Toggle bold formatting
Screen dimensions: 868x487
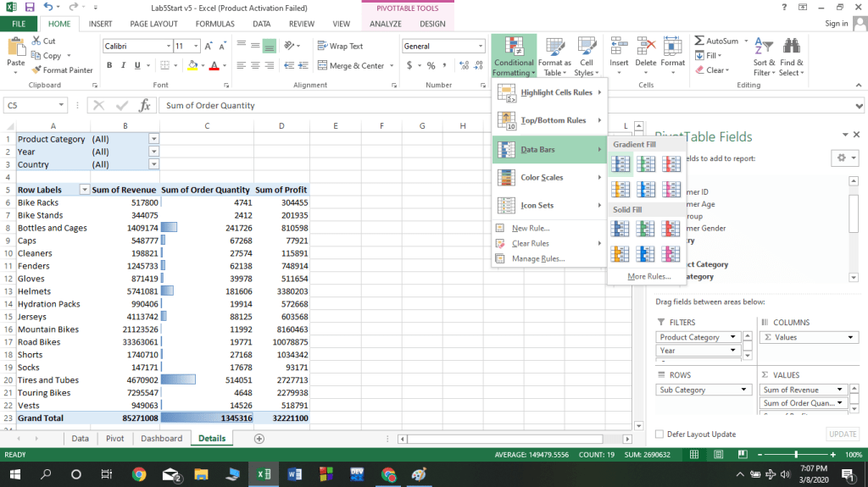coord(110,66)
